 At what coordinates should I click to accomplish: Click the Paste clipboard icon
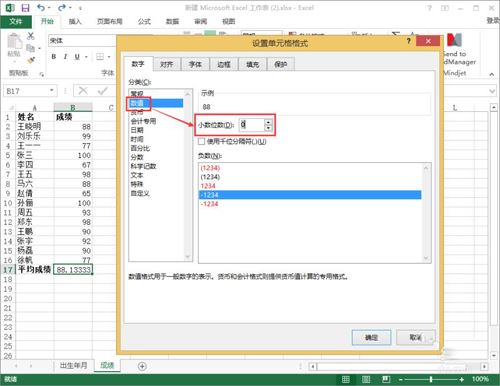[x=14, y=42]
